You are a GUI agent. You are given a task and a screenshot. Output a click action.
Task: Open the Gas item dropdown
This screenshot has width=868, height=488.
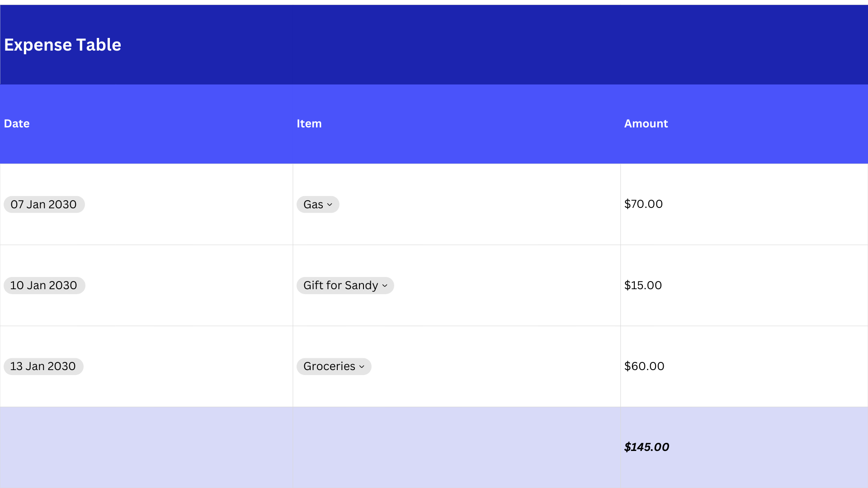318,204
